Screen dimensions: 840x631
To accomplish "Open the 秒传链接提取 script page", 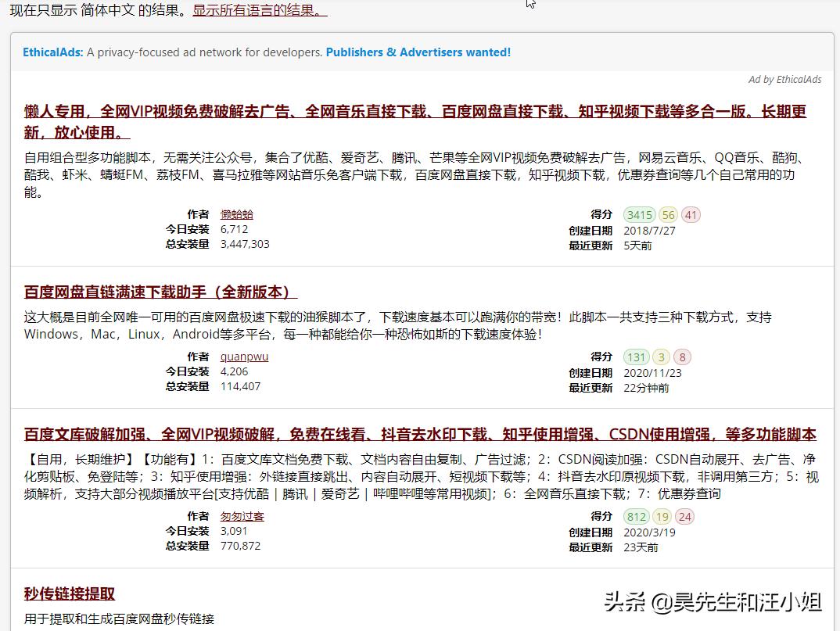I will point(67,593).
